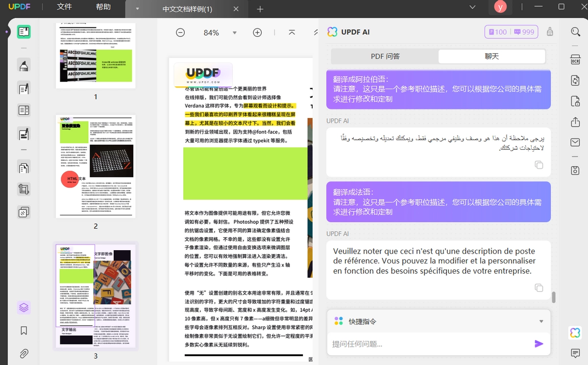Select the highlighter Comment tool
Viewport: 588px width, 365px height.
pyautogui.click(x=24, y=65)
